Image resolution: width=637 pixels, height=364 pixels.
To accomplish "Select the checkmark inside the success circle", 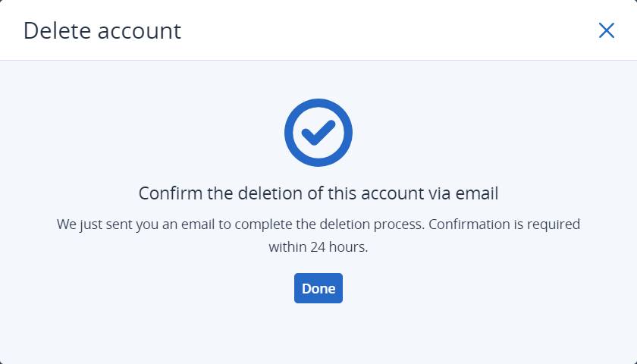I will [x=318, y=133].
